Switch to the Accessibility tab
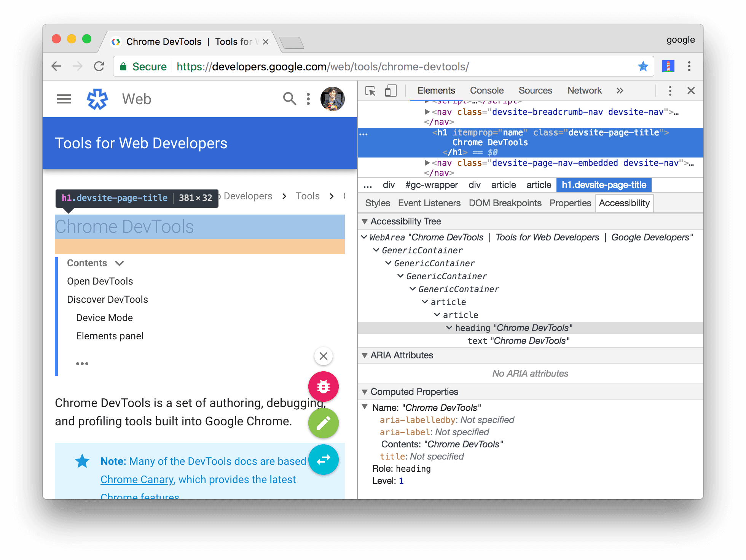The image size is (746, 560). tap(625, 204)
